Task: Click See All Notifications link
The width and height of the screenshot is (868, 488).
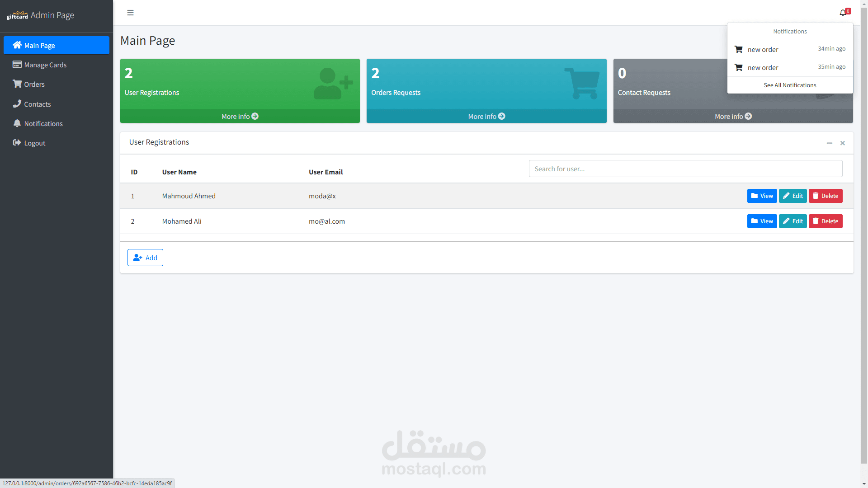Action: (x=790, y=85)
